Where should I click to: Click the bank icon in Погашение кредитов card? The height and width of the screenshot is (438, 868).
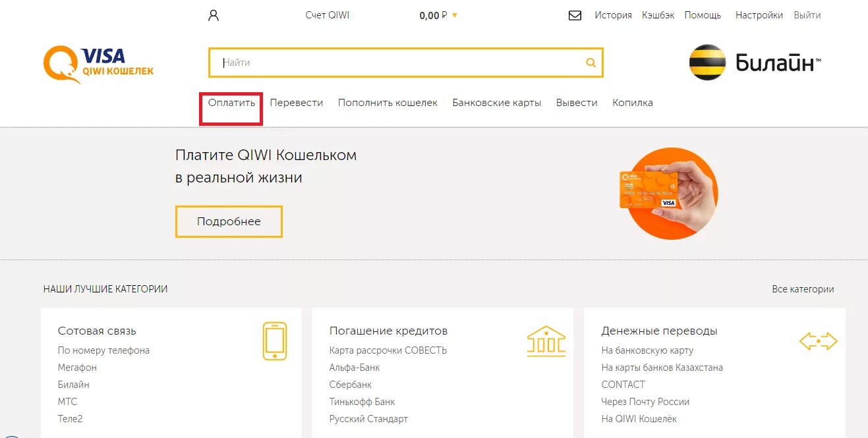[546, 341]
